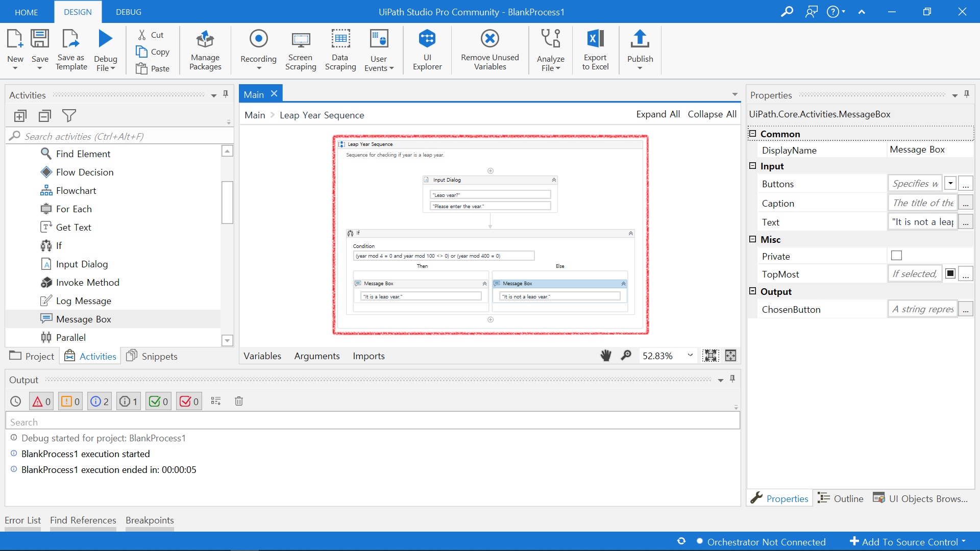Click Add To Source Control
The width and height of the screenshot is (980, 551).
(x=908, y=542)
